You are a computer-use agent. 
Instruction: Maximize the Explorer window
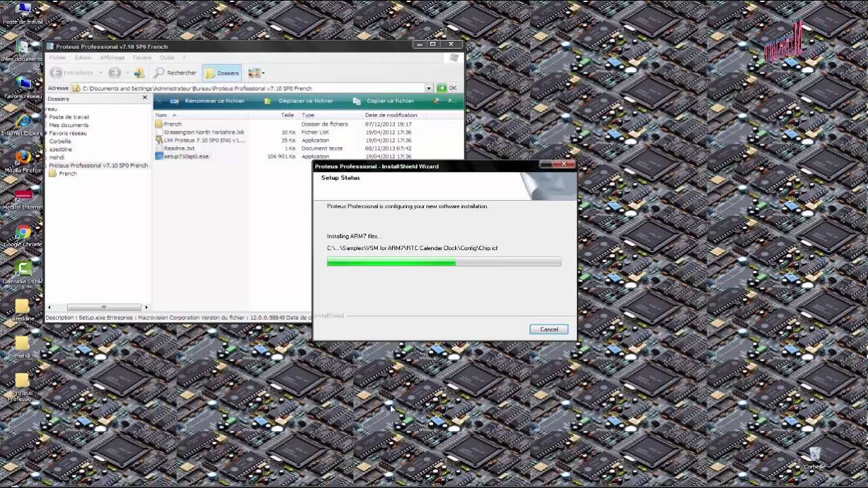coord(433,44)
